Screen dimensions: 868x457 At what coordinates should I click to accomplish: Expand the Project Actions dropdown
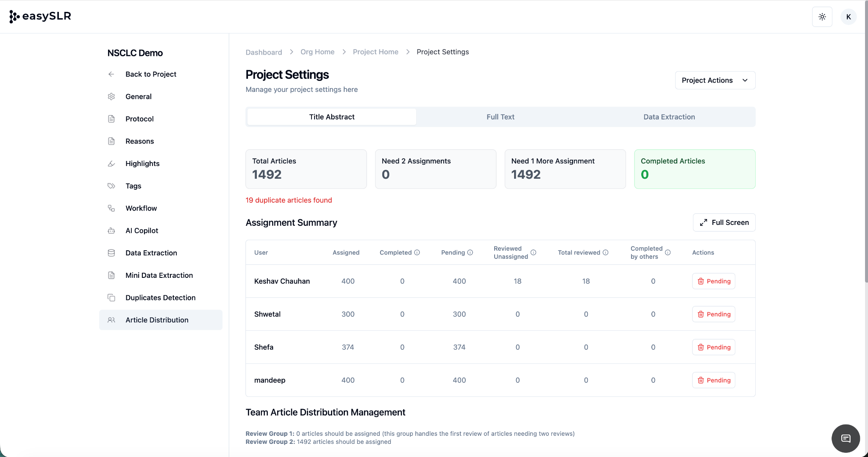pyautogui.click(x=715, y=80)
